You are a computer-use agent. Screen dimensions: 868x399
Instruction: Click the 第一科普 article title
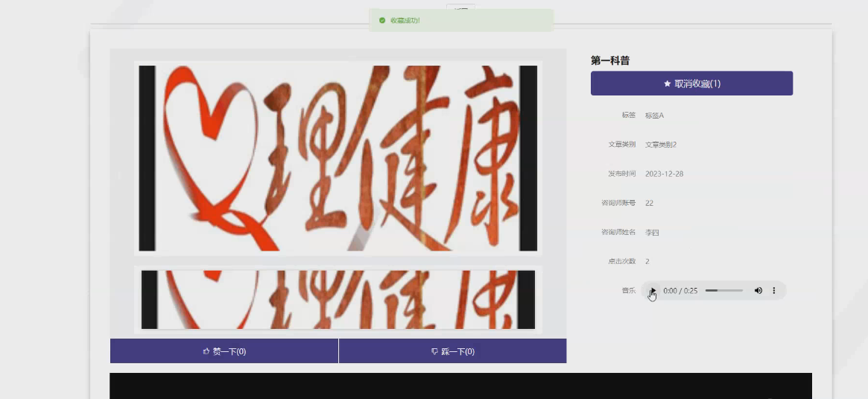click(x=610, y=61)
